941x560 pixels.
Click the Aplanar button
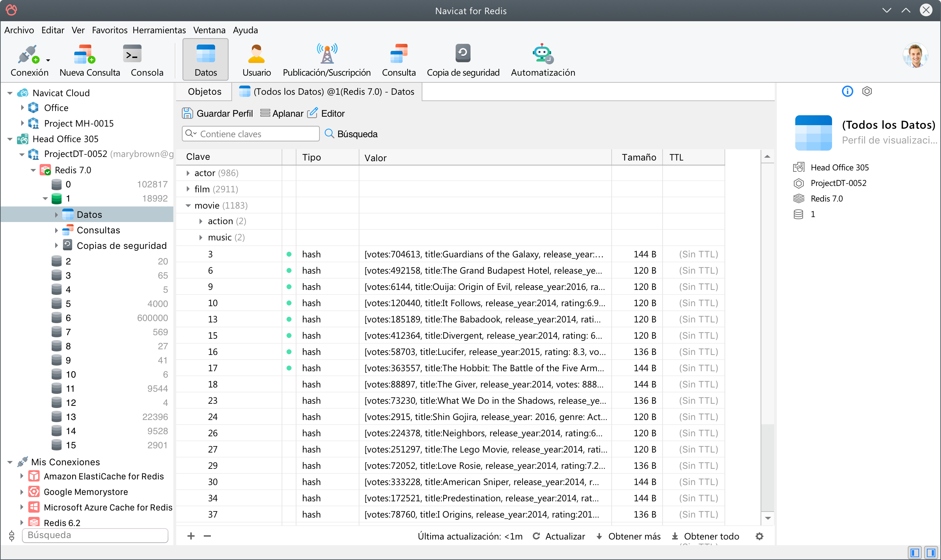[282, 113]
